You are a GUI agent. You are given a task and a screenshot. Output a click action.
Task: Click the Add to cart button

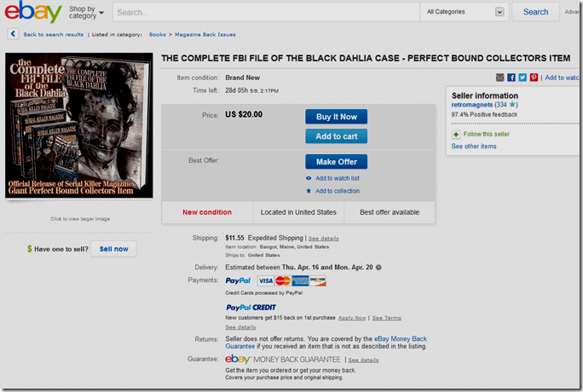coord(336,136)
